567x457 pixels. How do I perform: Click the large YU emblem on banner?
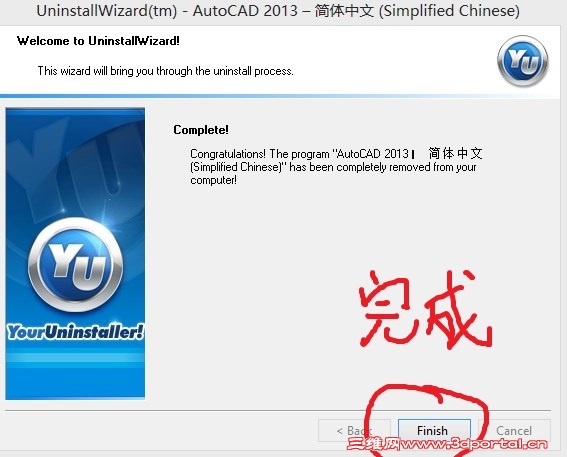coord(76,265)
